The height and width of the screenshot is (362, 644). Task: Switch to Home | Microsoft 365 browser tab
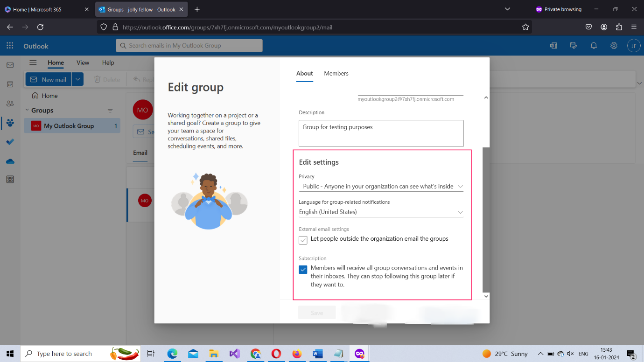coord(47,9)
